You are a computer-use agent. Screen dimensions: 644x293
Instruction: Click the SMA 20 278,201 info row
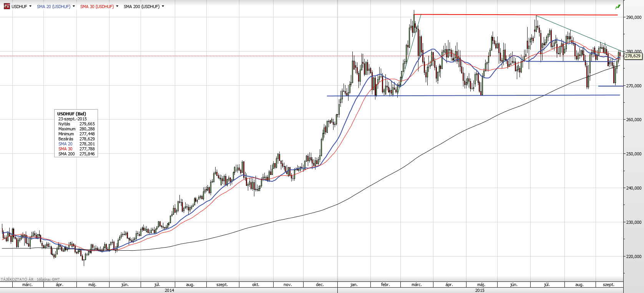[x=76, y=144]
